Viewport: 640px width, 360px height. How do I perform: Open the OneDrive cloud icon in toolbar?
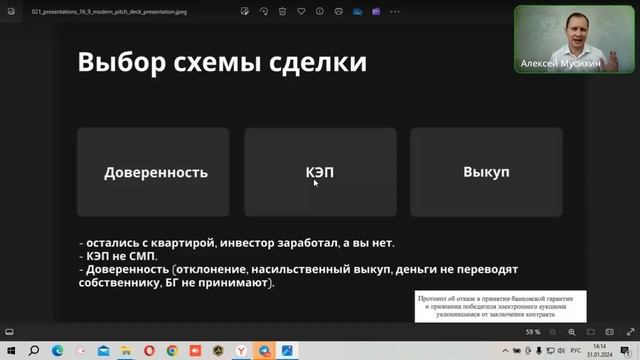pos(358,11)
